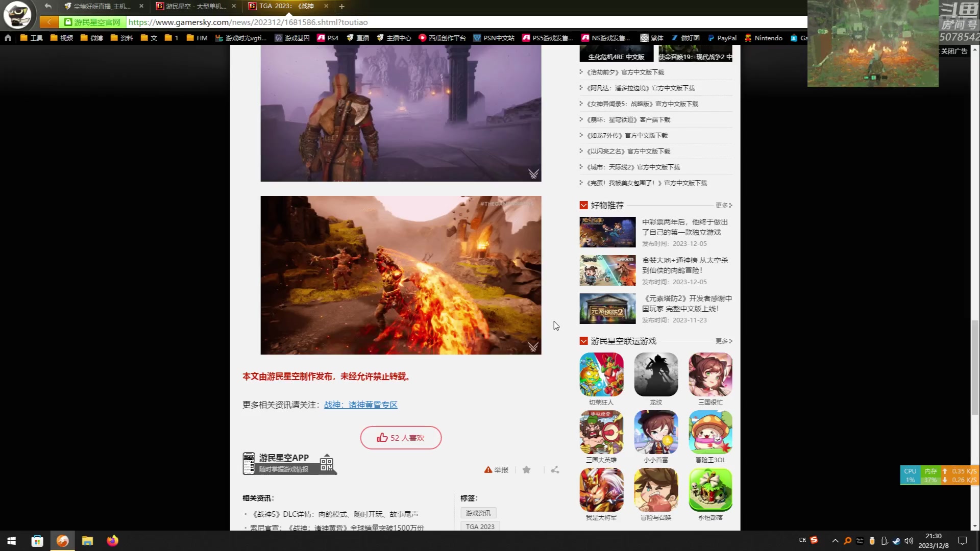
Task: Open the PS5游戏发售 bookmark
Action: (x=548, y=38)
